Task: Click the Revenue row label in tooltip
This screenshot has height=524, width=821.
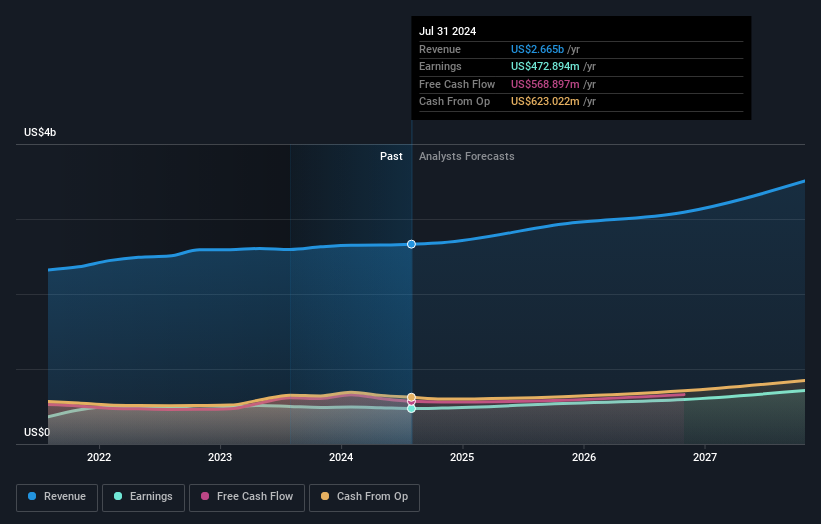Action: tap(440, 49)
